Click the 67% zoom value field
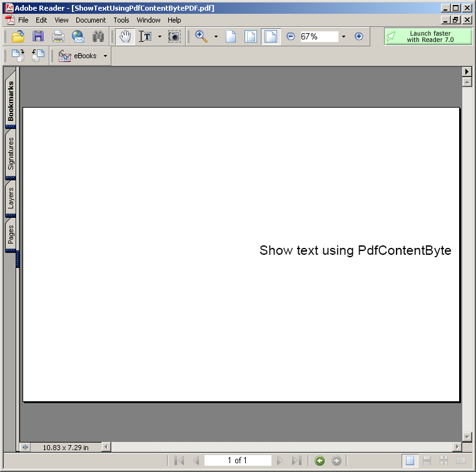 (320, 36)
